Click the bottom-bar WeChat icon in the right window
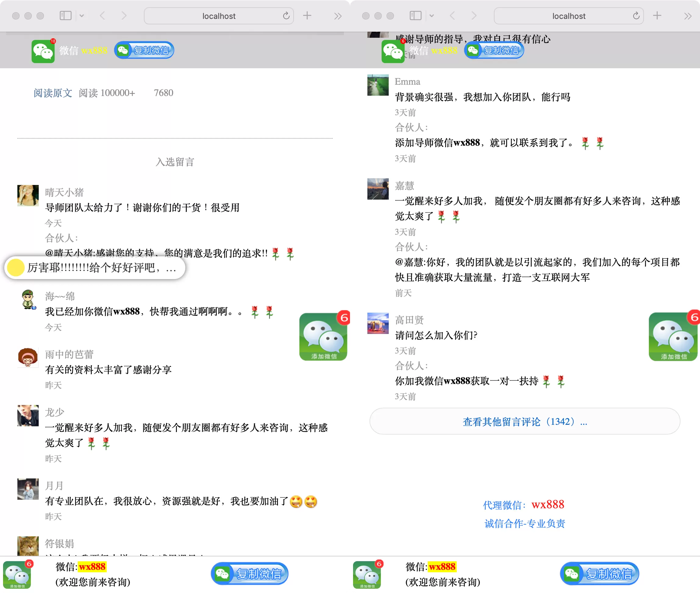 (x=368, y=574)
